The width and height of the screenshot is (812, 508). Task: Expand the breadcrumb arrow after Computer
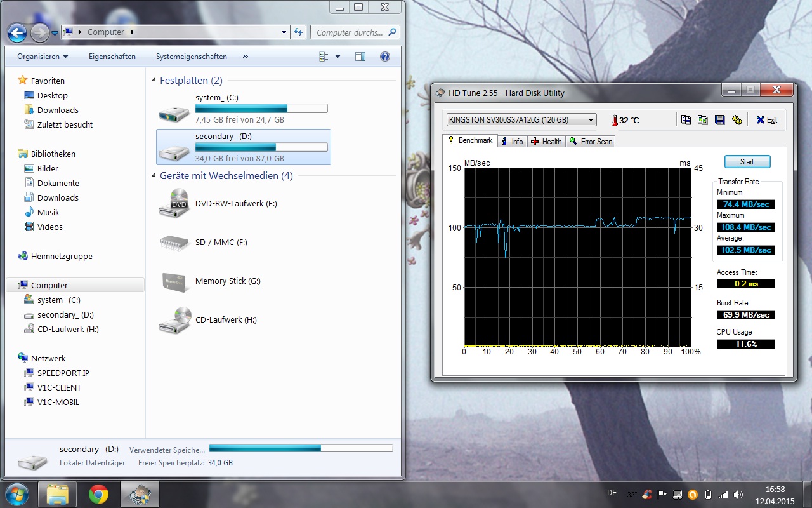point(132,32)
